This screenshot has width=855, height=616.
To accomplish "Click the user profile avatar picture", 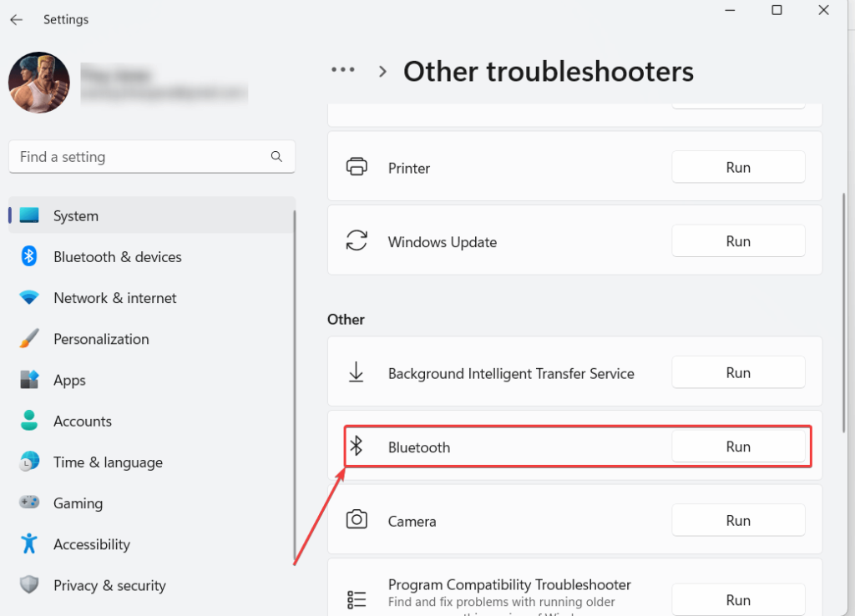I will 39,83.
